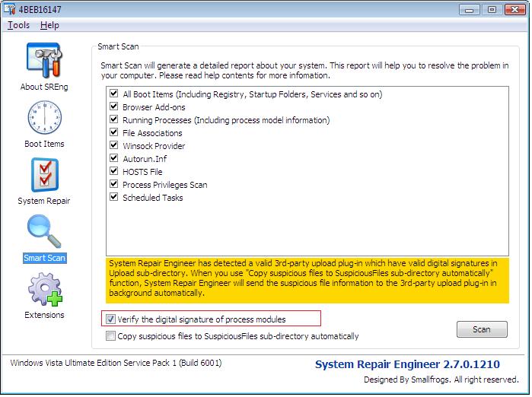
Task: Uncheck All Boot Items scan option
Action: point(114,94)
